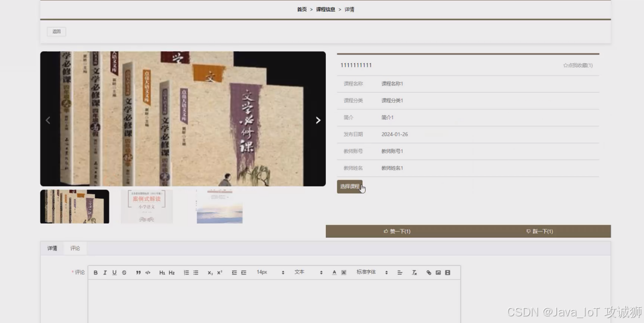Insert an ordered numbered list

pyautogui.click(x=186, y=273)
